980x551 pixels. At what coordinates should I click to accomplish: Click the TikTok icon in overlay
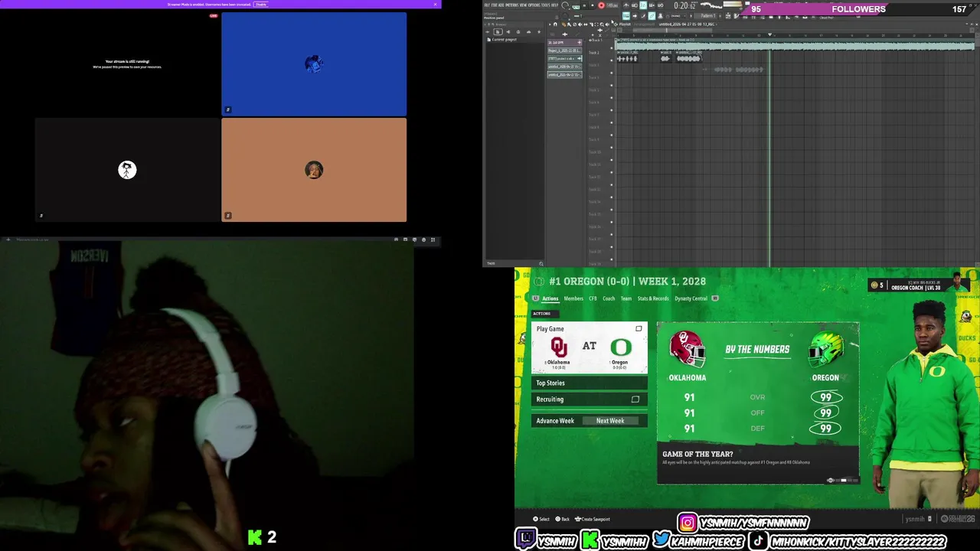click(x=758, y=540)
